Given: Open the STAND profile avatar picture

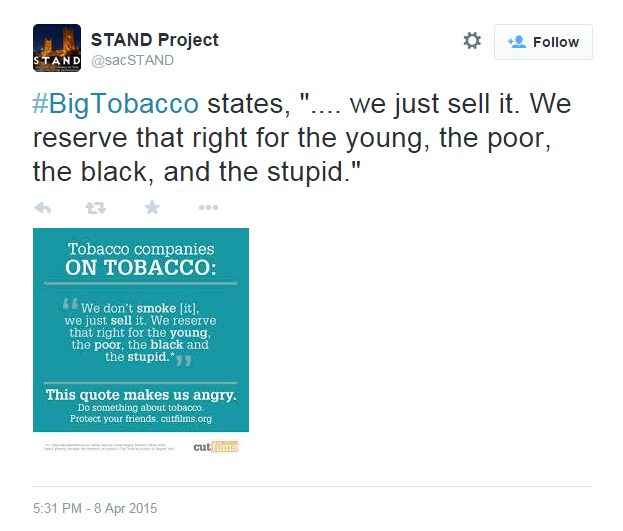Looking at the screenshot, I should pos(57,48).
